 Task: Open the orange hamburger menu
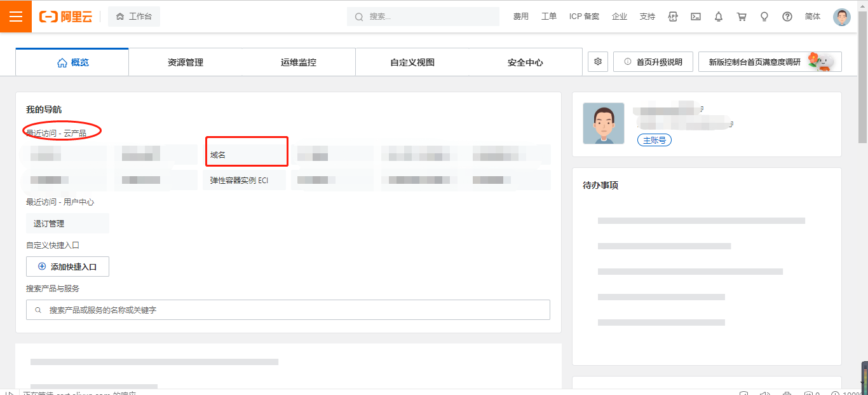click(16, 17)
